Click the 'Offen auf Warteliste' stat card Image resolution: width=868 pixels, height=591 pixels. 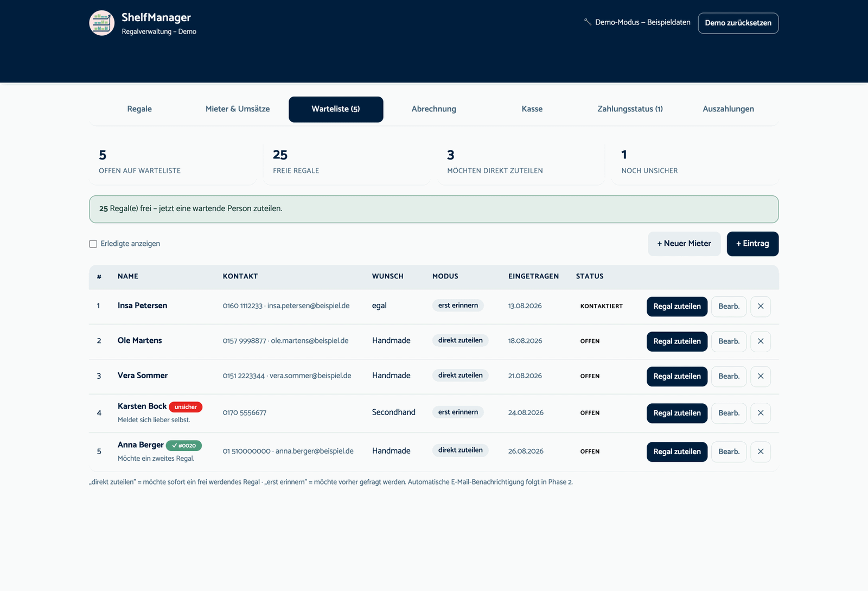pos(173,163)
